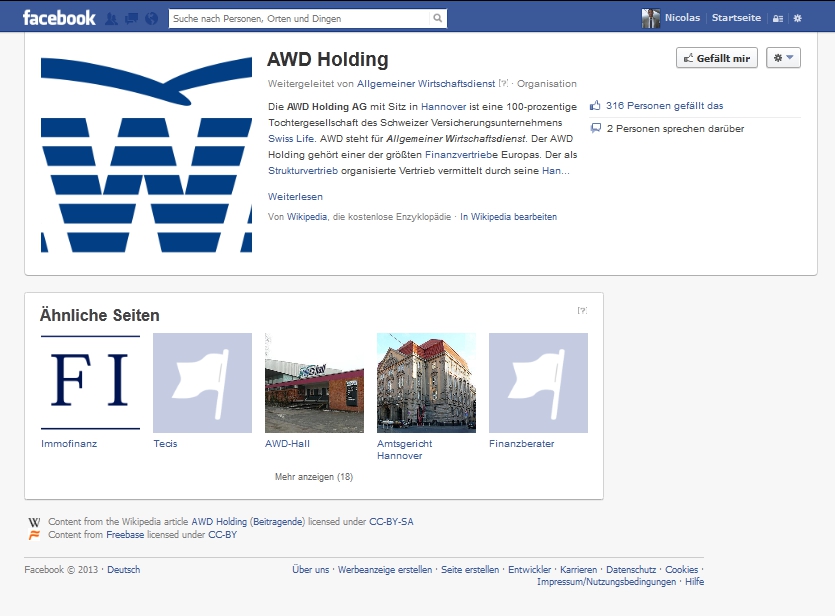Image resolution: width=835 pixels, height=616 pixels.
Task: Open Tecis page name link
Action: 165,443
